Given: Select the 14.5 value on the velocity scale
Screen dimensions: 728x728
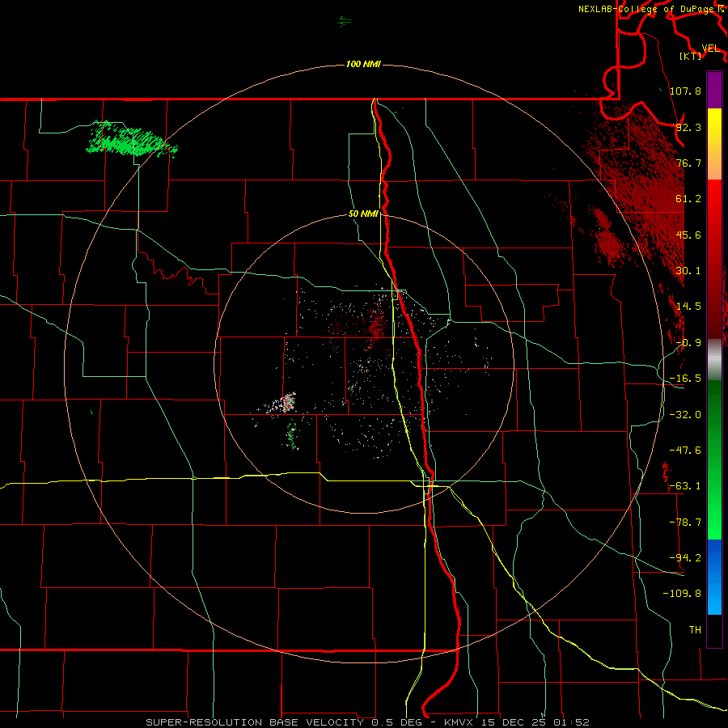Looking at the screenshot, I should 688,307.
